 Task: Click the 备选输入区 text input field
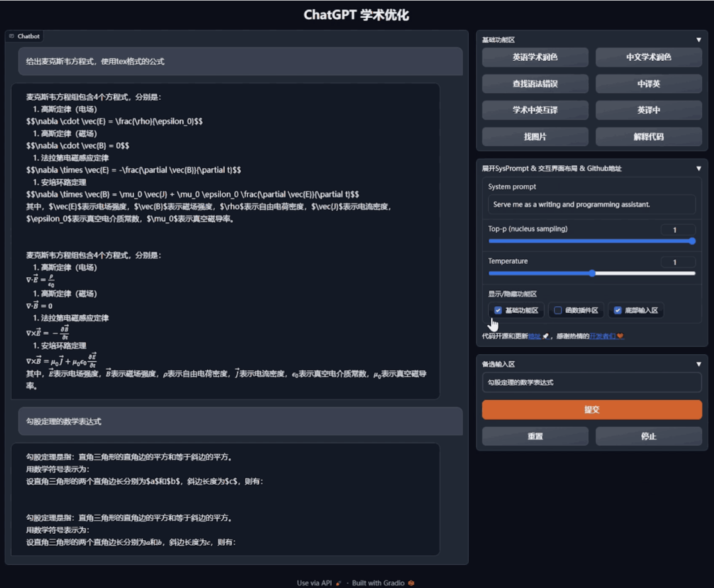pos(592,382)
